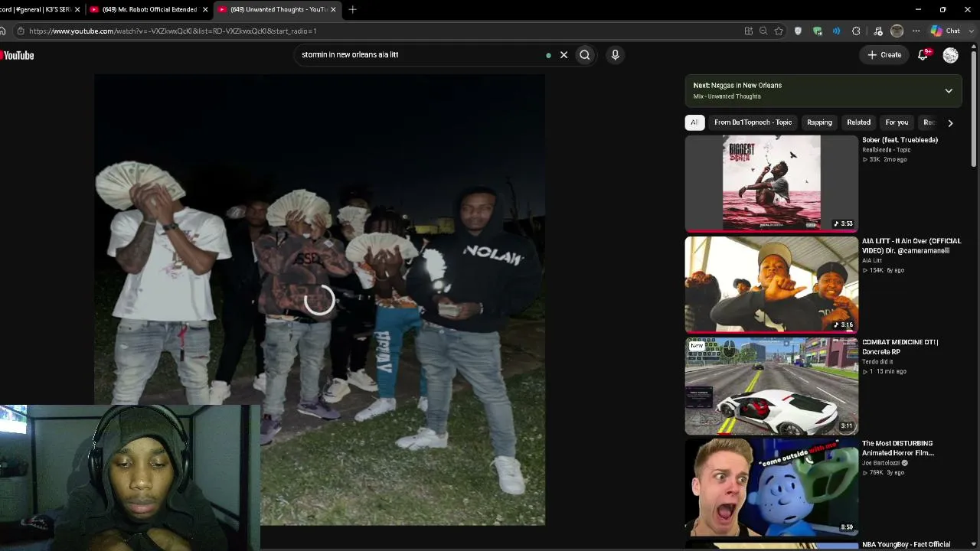Image resolution: width=980 pixels, height=551 pixels.
Task: Open the green shield extension icon
Action: tap(818, 31)
